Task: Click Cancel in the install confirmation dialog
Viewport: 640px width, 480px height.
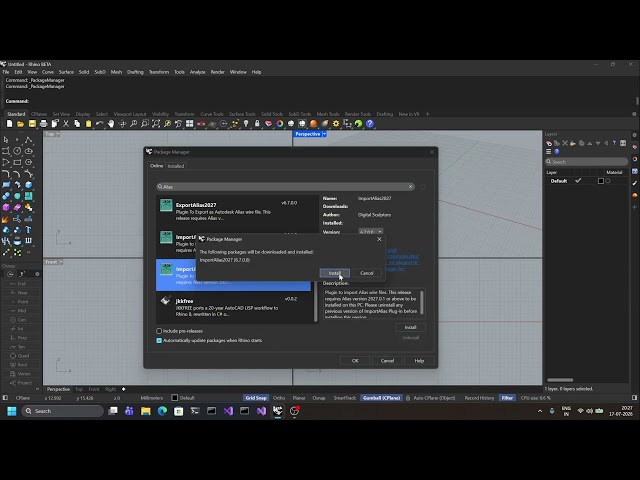Action: [367, 273]
